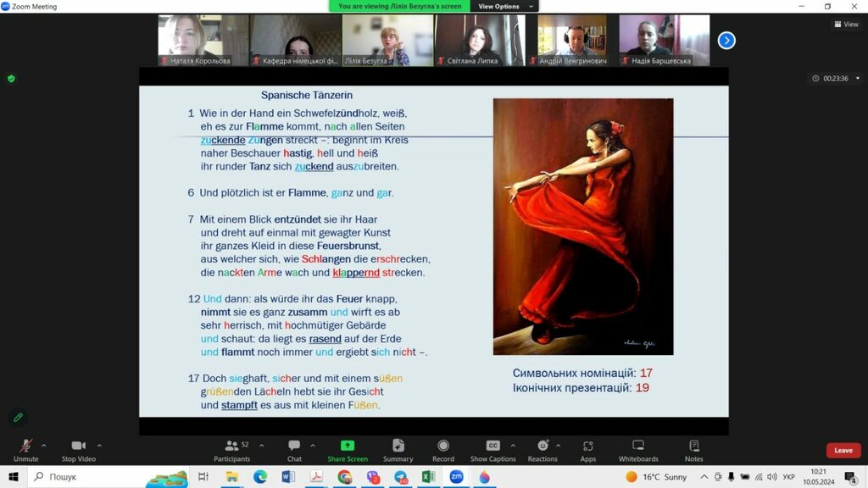Toggle the camera with Stop Video

point(79,451)
